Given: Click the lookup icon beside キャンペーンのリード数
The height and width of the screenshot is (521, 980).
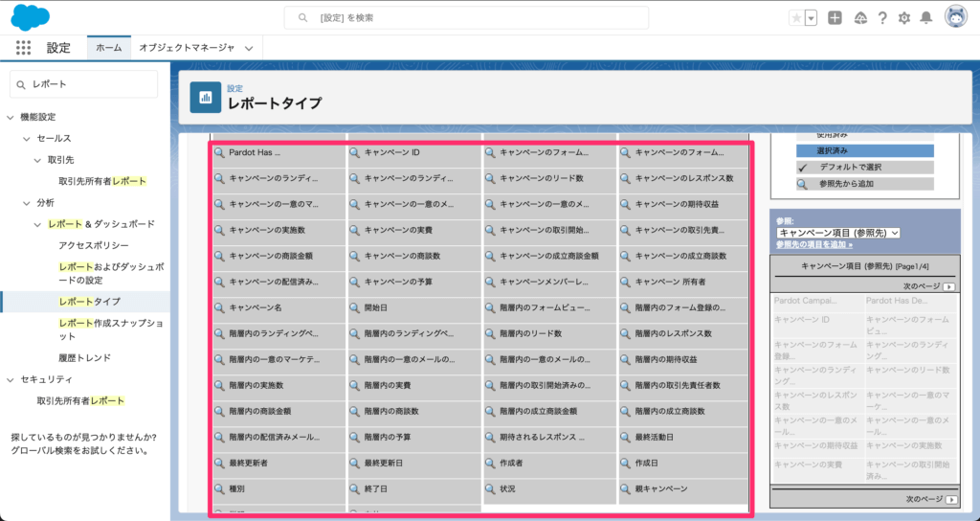Looking at the screenshot, I should (x=490, y=178).
